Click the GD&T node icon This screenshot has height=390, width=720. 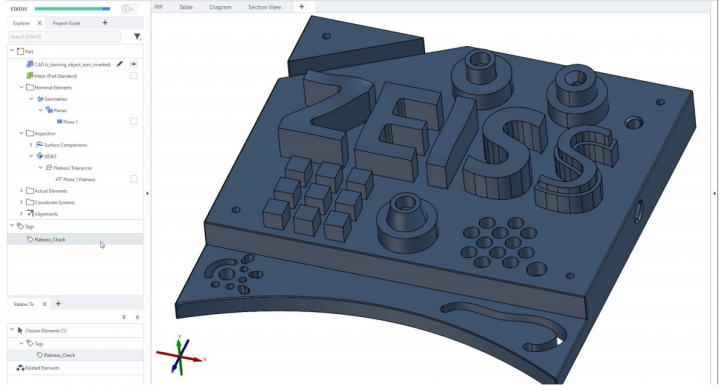coord(40,156)
